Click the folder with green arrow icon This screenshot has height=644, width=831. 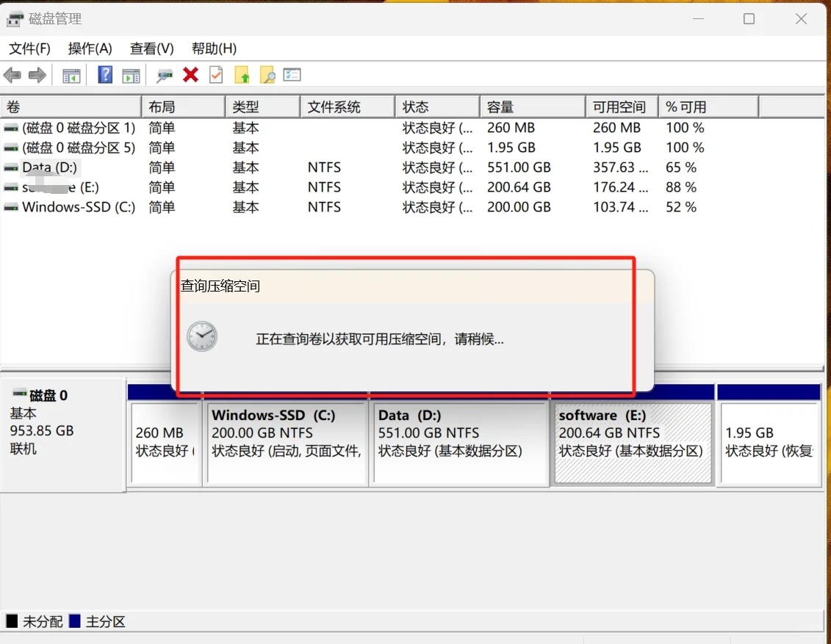tap(242, 75)
